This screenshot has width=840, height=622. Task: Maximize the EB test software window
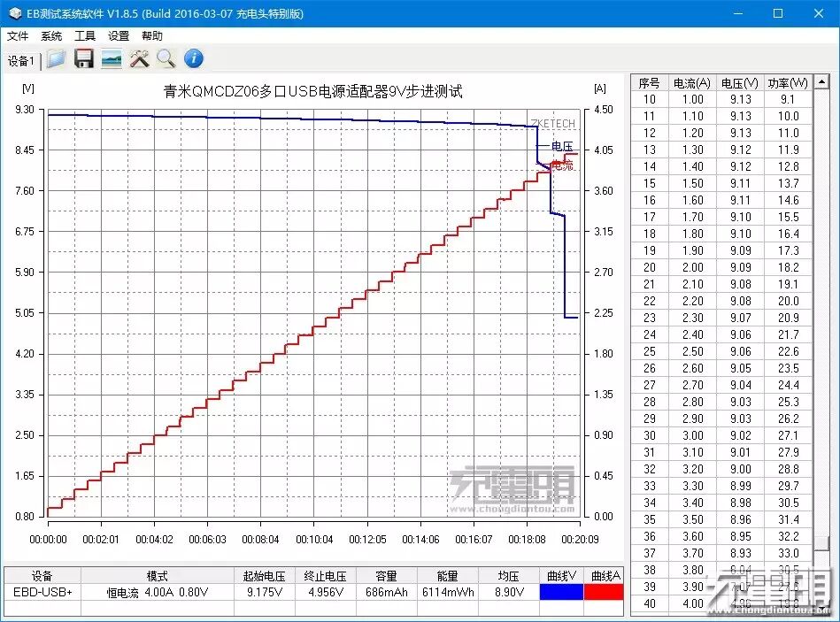[x=778, y=13]
